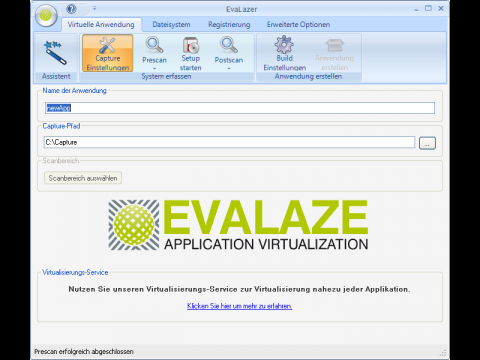Image resolution: width=480 pixels, height=360 pixels.
Task: Click the disabled Anwendung erstellen icon
Action: point(334,53)
